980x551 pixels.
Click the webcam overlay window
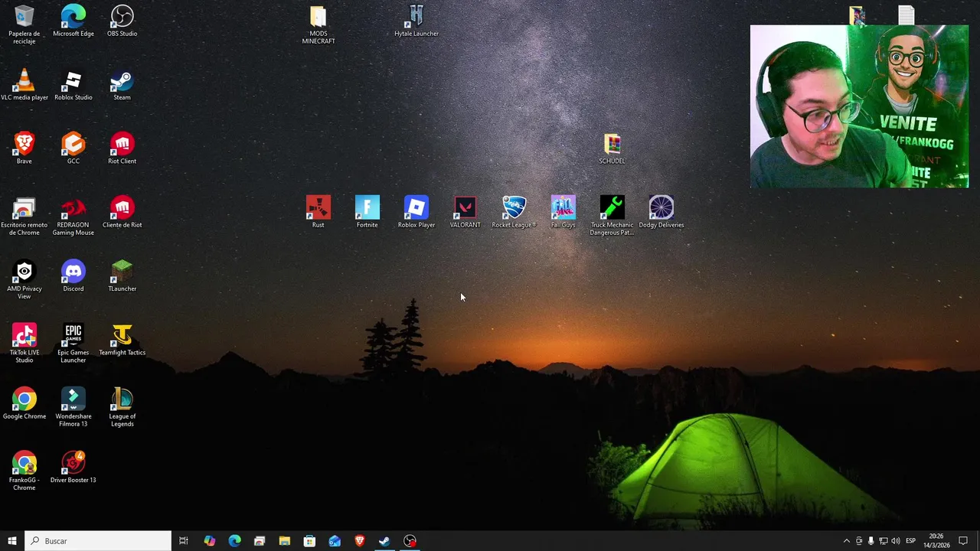tap(859, 106)
